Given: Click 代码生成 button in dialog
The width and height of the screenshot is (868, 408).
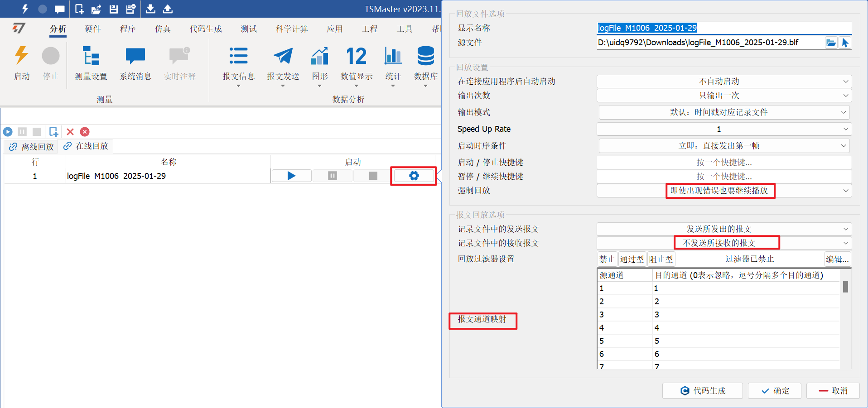Looking at the screenshot, I should tap(703, 391).
